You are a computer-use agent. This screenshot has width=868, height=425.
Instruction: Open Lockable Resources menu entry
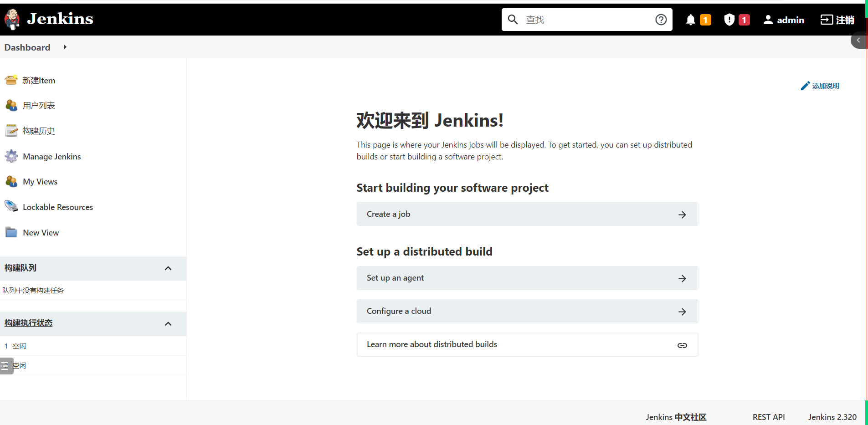click(58, 207)
